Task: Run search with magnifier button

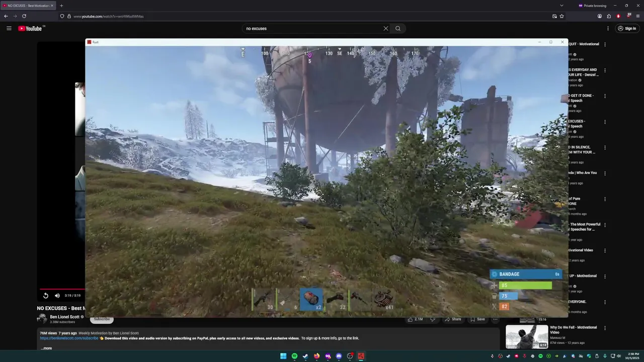Action: tap(398, 28)
